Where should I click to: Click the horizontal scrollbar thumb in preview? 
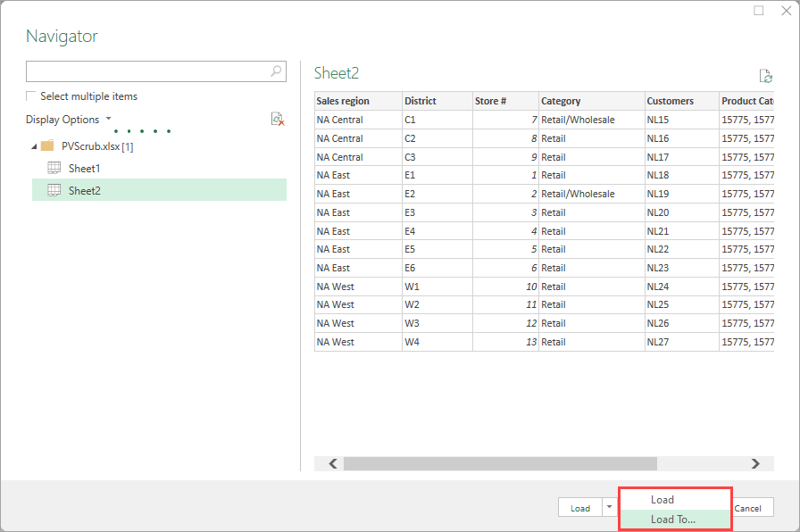pos(500,463)
